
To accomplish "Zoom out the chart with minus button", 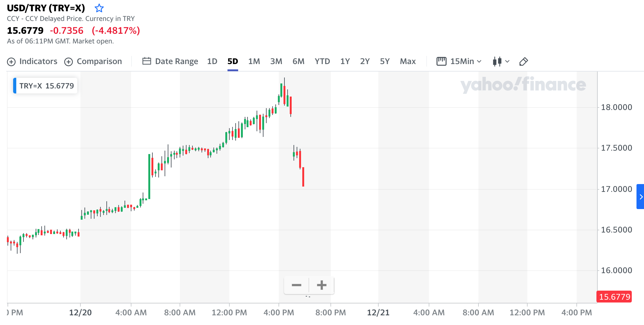I will click(x=296, y=285).
